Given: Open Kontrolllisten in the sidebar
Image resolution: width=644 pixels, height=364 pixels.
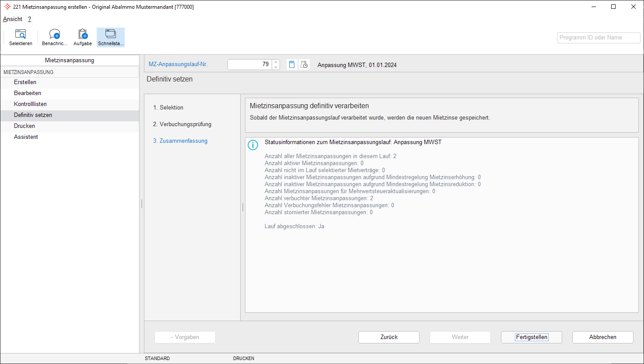Looking at the screenshot, I should [x=70, y=104].
